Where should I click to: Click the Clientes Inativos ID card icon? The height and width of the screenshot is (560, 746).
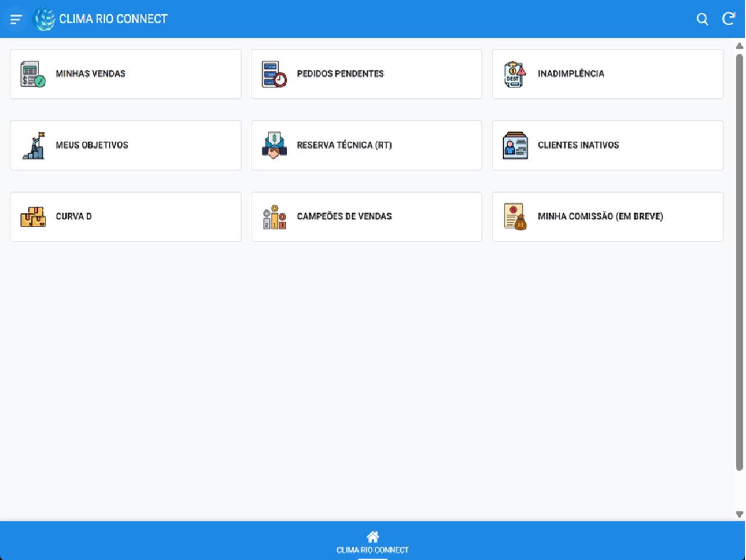click(515, 145)
